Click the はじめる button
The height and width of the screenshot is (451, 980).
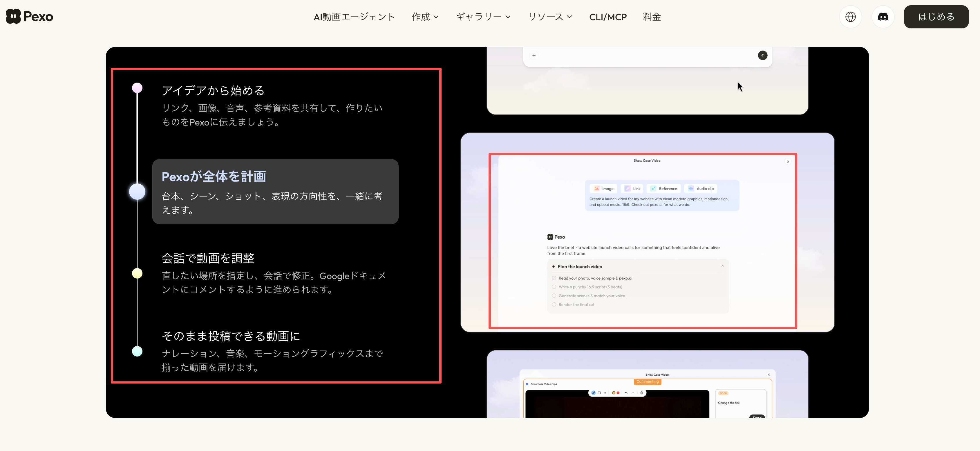point(936,17)
